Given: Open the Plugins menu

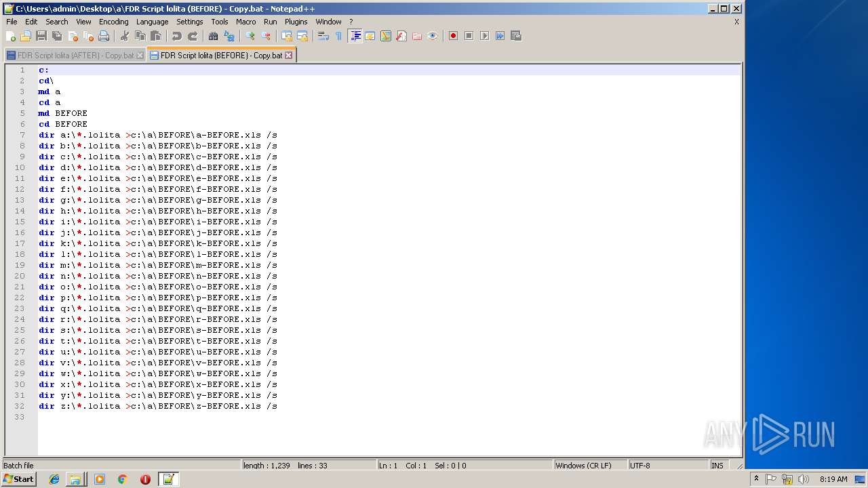Looking at the screenshot, I should pyautogui.click(x=296, y=22).
